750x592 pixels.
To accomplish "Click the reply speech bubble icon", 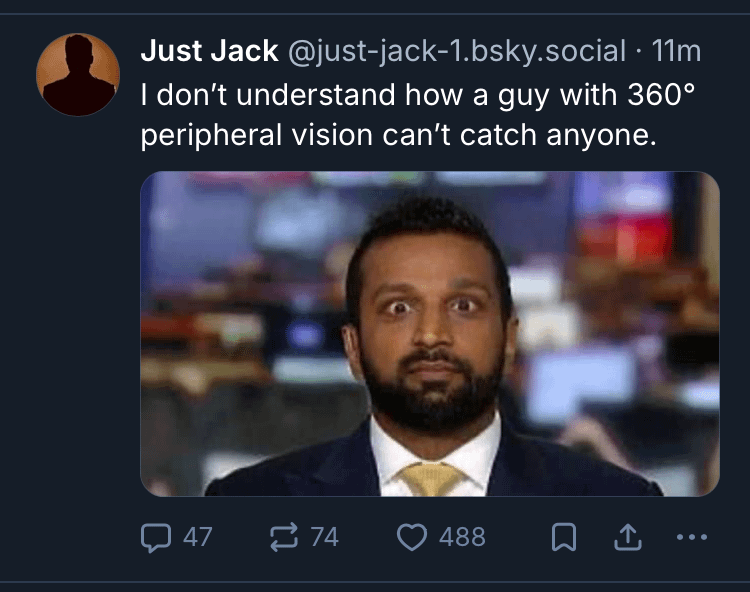I will 154,538.
